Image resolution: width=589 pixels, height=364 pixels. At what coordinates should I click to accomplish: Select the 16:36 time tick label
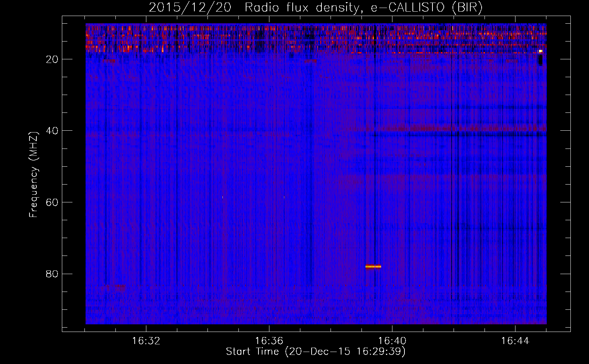(269, 341)
